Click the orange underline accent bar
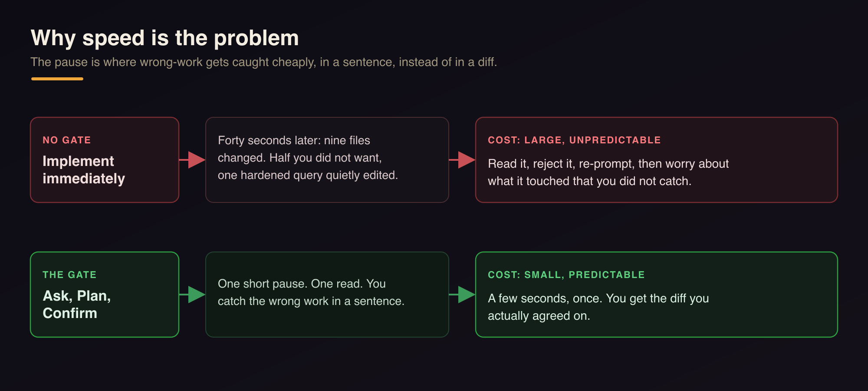868x391 pixels. tap(57, 79)
